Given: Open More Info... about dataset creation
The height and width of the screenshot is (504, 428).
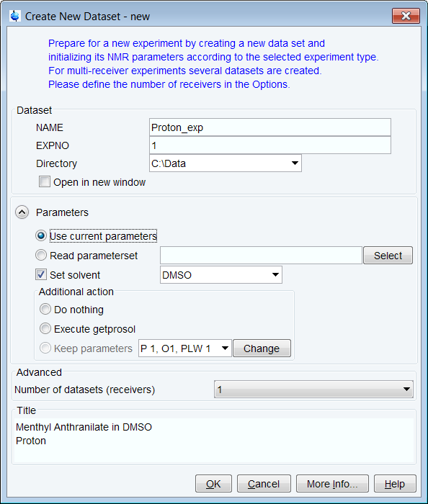Looking at the screenshot, I should coord(332,483).
